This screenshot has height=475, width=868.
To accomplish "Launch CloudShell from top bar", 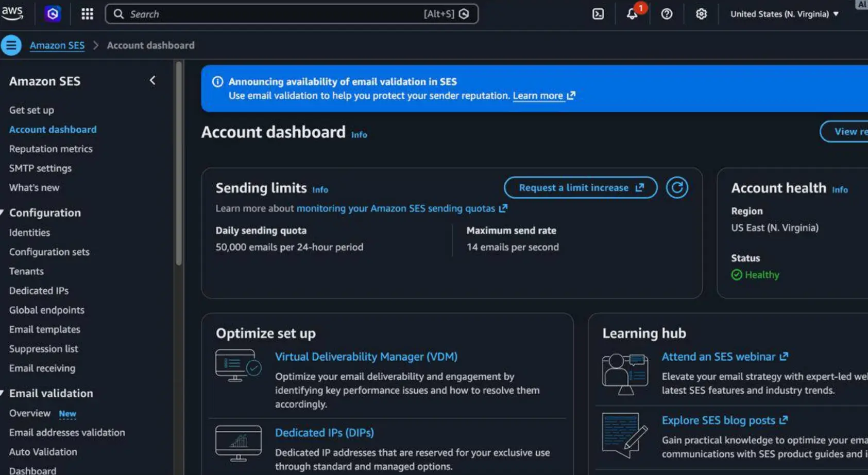I will click(598, 14).
